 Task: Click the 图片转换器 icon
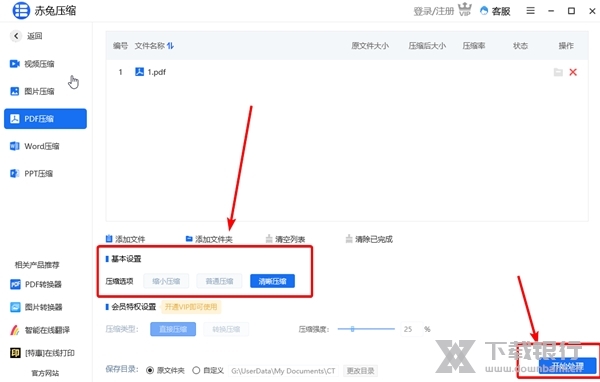(15, 307)
